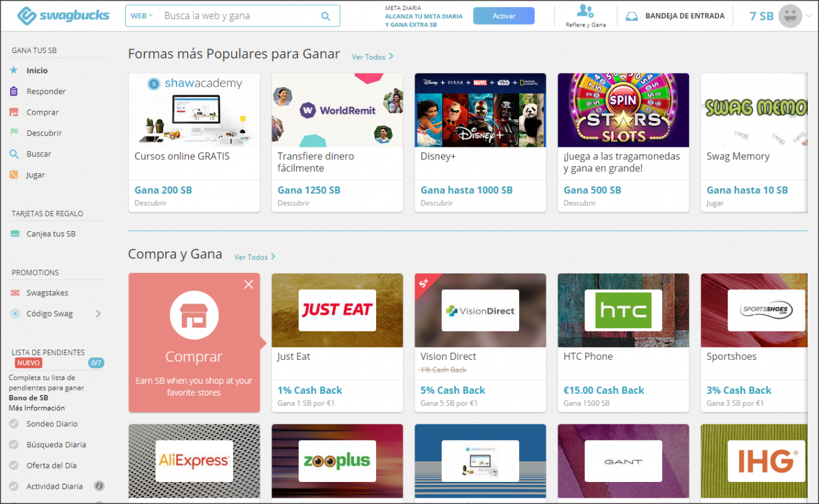Image resolution: width=819 pixels, height=504 pixels.
Task: Click Gana hasta 1000 SB text
Action: point(466,190)
